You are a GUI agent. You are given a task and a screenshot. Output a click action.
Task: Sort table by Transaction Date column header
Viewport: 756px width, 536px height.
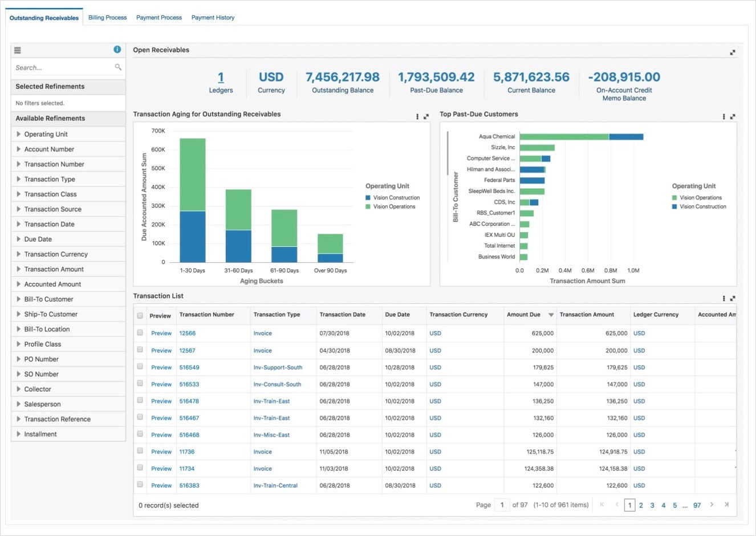[343, 315]
